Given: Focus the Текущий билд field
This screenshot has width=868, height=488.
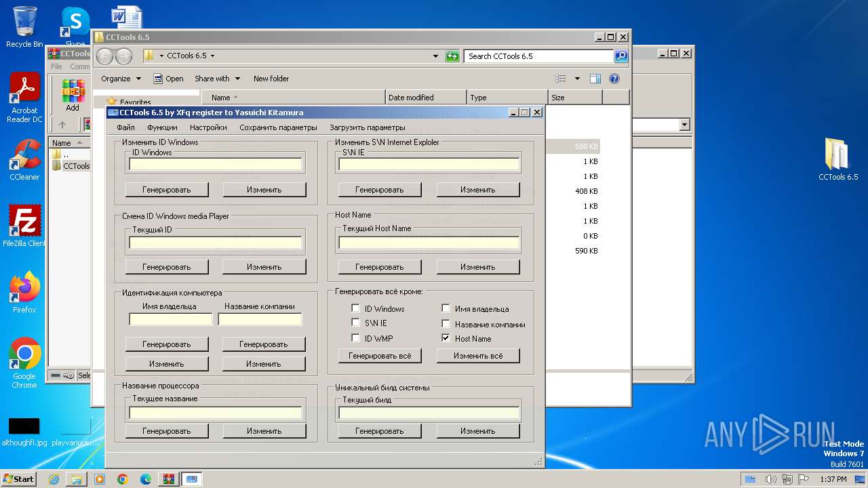Looking at the screenshot, I should coord(429,413).
